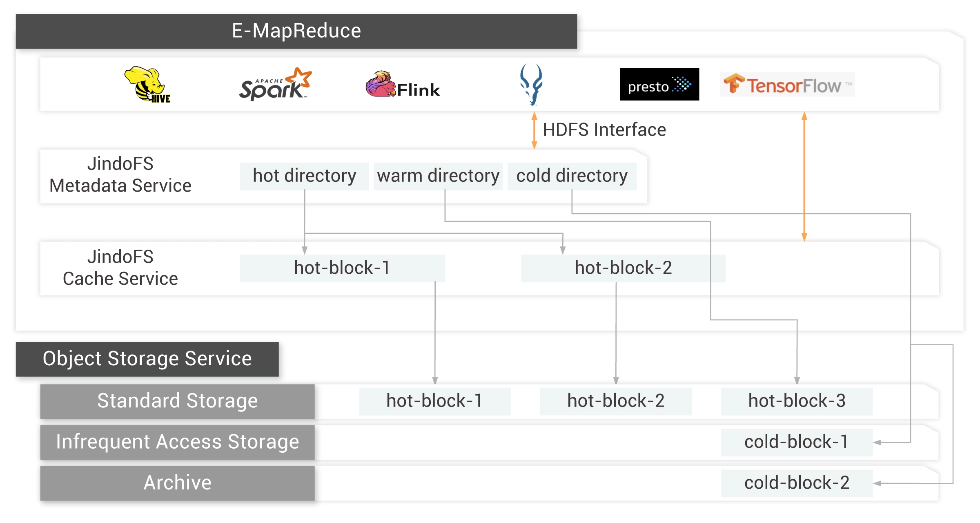Select hot-block-3 in Standard Storage
The image size is (980, 523).
point(797,401)
